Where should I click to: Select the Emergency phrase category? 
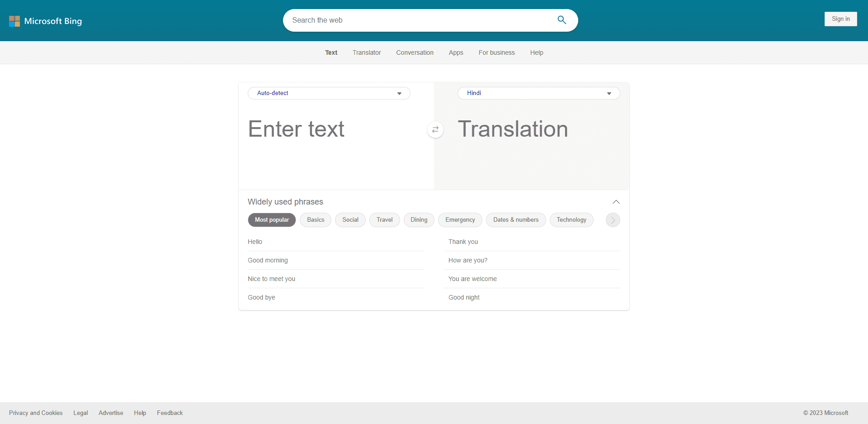[460, 220]
